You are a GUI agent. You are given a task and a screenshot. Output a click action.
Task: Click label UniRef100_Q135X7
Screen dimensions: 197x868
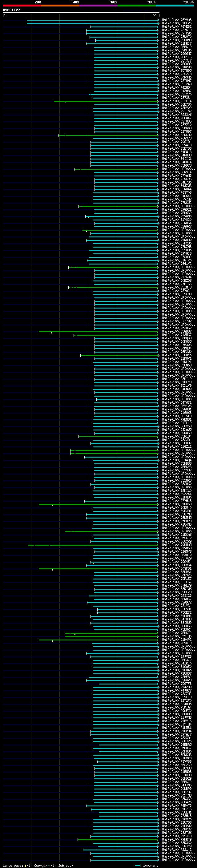pyautogui.click(x=177, y=335)
